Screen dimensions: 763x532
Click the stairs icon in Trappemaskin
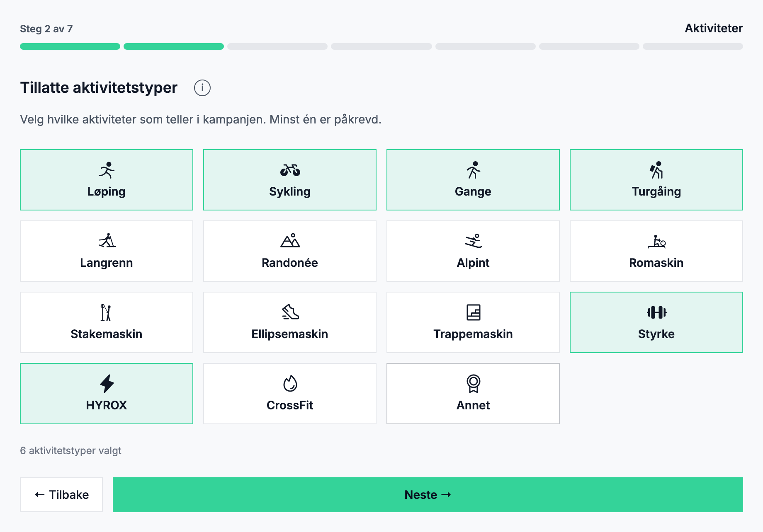click(x=473, y=312)
